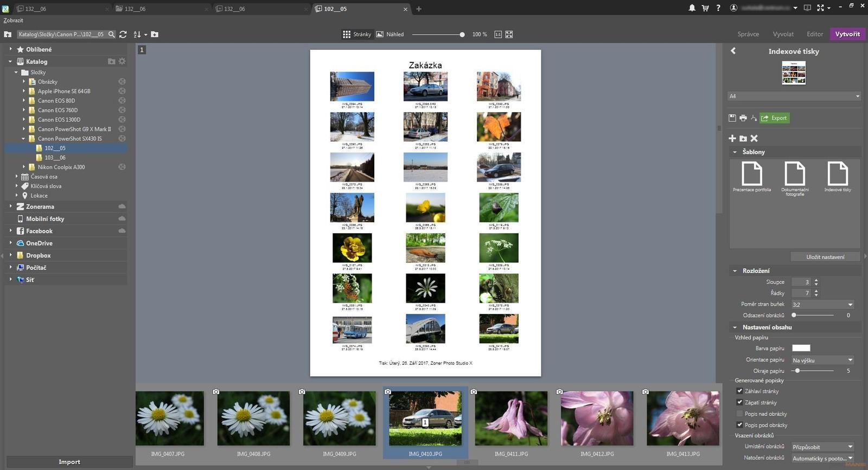The image size is (868, 470).
Task: Open the Umístění obrázků Přizpůsobit dropdown
Action: (x=823, y=447)
